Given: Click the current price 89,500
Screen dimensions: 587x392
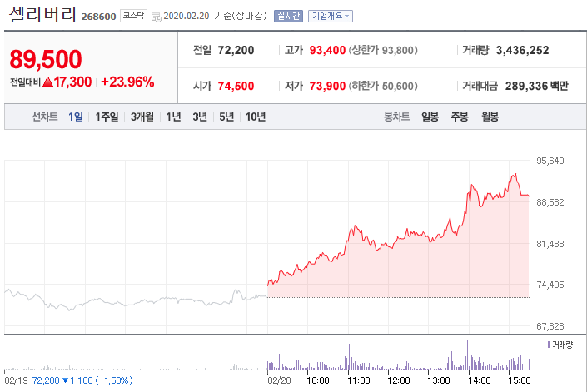Looking at the screenshot, I should pyautogui.click(x=46, y=59).
